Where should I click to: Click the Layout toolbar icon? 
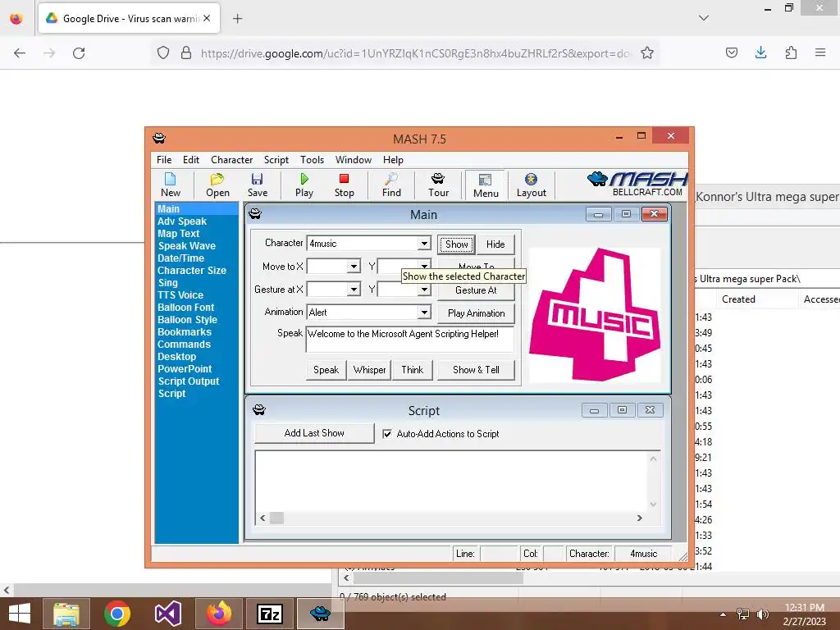point(531,185)
